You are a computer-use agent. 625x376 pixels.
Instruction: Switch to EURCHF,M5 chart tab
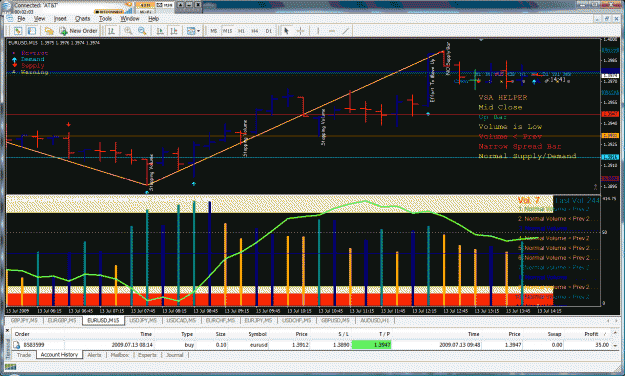click(x=220, y=321)
